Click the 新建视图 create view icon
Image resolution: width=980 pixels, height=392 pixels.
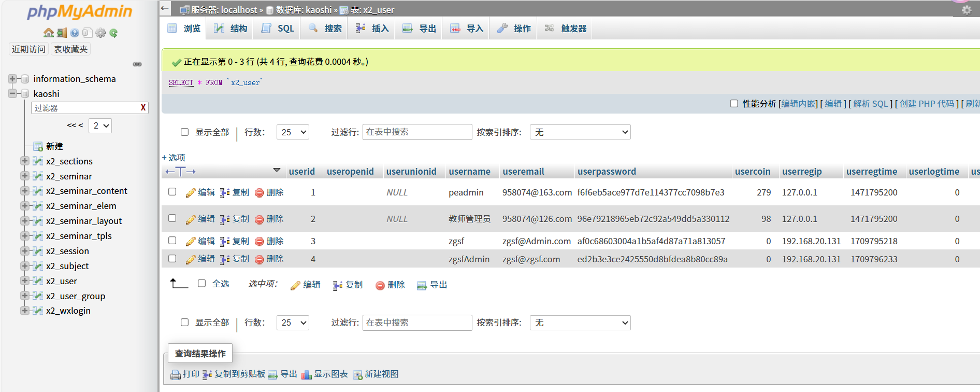(x=357, y=374)
